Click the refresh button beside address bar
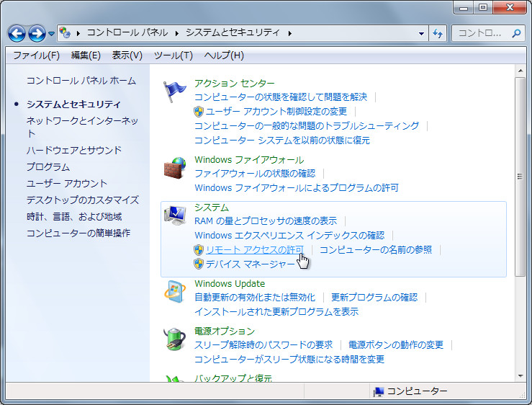Screen dimensions: 532x405 [438, 33]
